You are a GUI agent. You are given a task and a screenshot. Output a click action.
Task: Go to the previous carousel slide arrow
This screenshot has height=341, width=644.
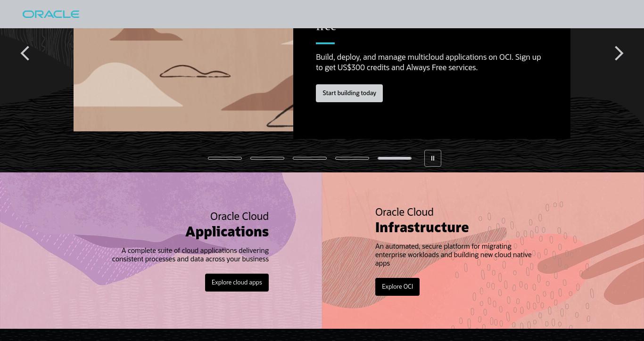tap(25, 53)
